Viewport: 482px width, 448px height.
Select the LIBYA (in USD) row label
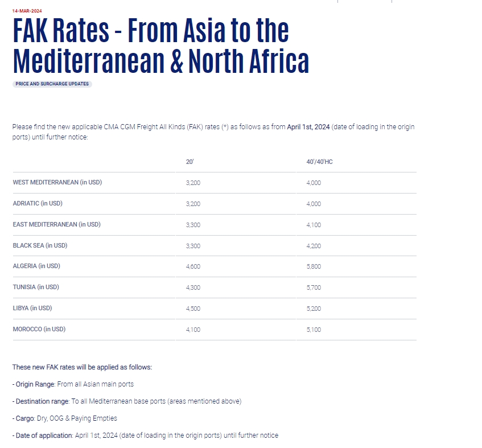point(32,308)
